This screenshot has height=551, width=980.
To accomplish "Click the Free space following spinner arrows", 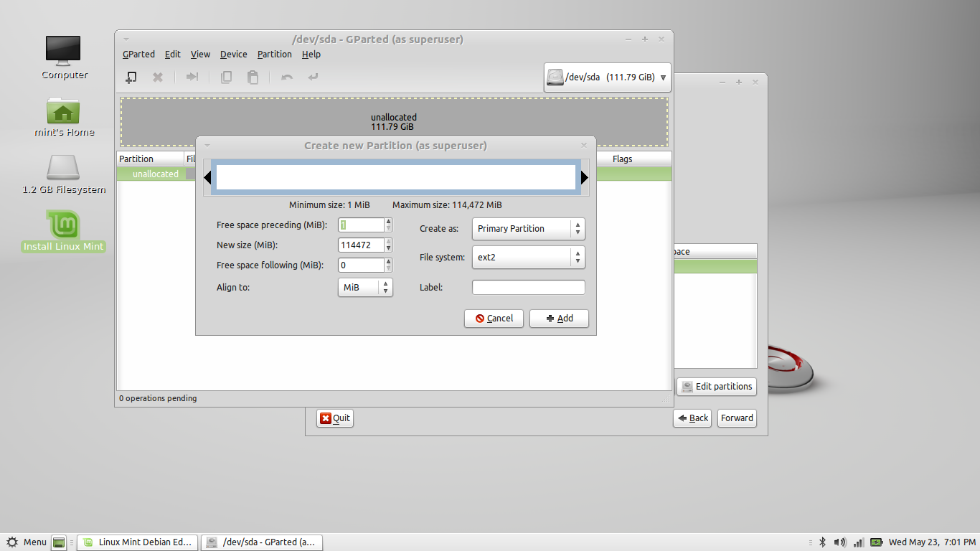I will click(x=389, y=265).
